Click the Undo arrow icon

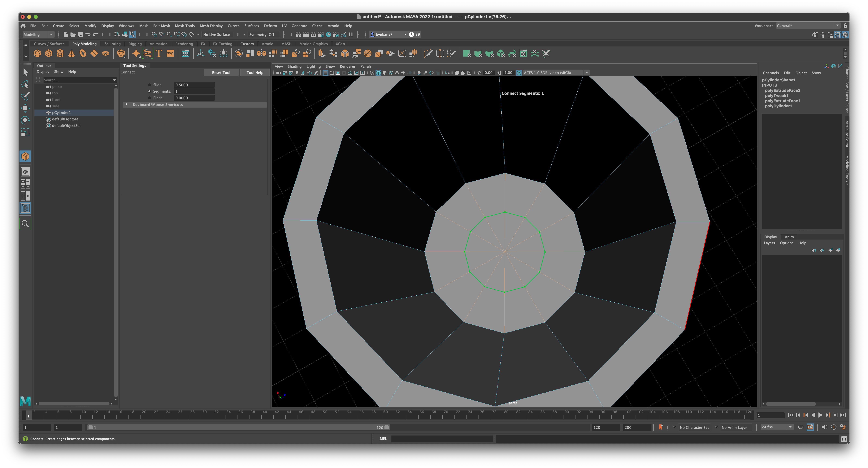[x=88, y=34]
